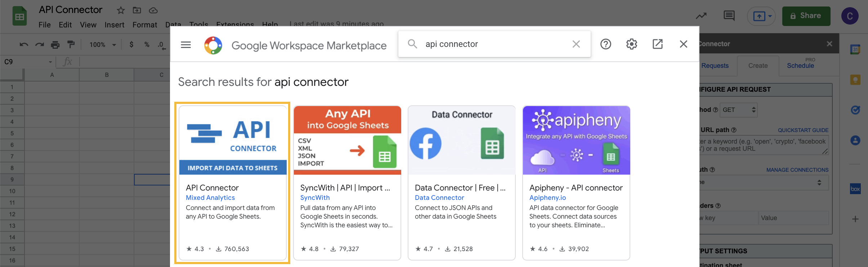Open the account avatar C
Image resolution: width=868 pixels, height=267 pixels.
pos(850,16)
